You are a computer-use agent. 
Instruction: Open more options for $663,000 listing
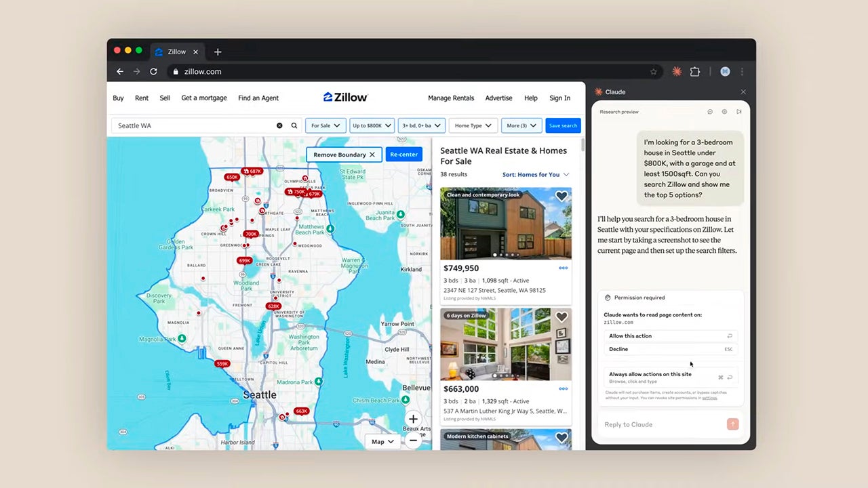click(x=563, y=389)
